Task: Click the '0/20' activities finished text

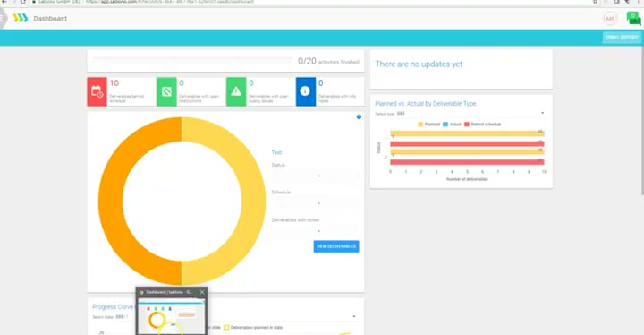Action: (x=328, y=61)
